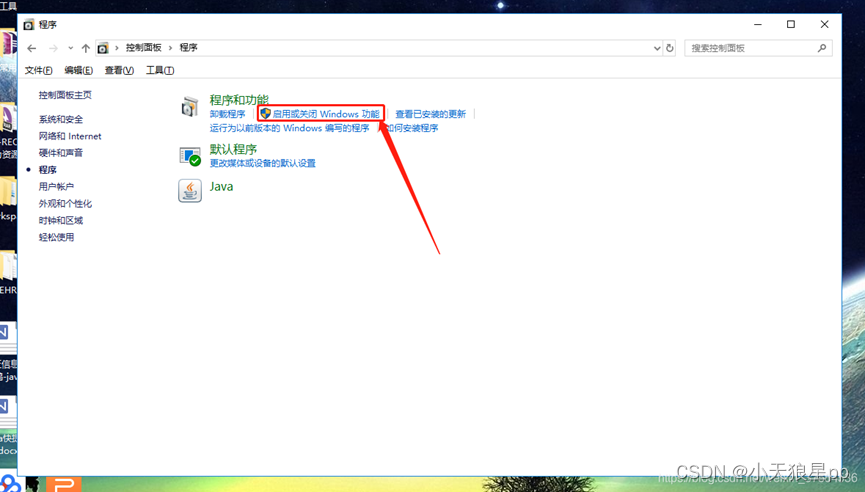Click the blue Baidu taskbar icon
Image resolution: width=865 pixels, height=492 pixels.
[x=9, y=484]
